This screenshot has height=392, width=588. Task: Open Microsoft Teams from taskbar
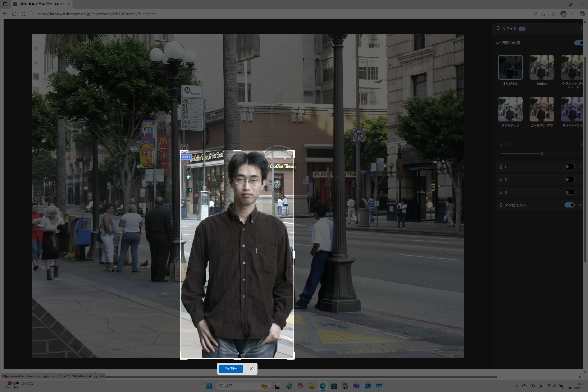click(356, 386)
